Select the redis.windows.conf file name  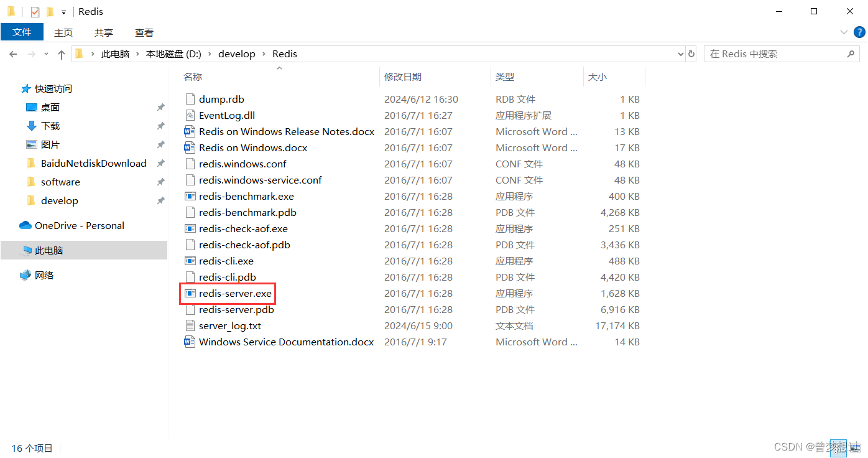pos(242,164)
